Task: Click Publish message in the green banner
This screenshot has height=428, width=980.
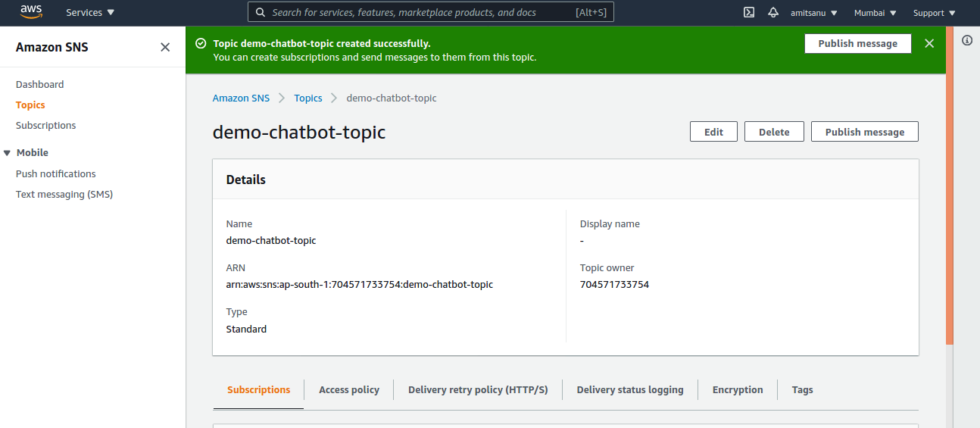Action: coord(858,44)
